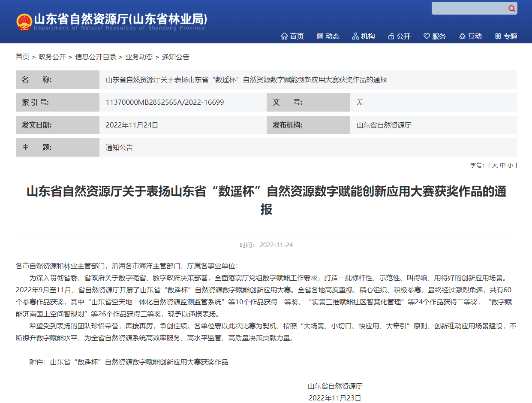532x403 pixels.
Task: Click the 发布机构 value 山东省自然资源厅
Action: click(384, 125)
